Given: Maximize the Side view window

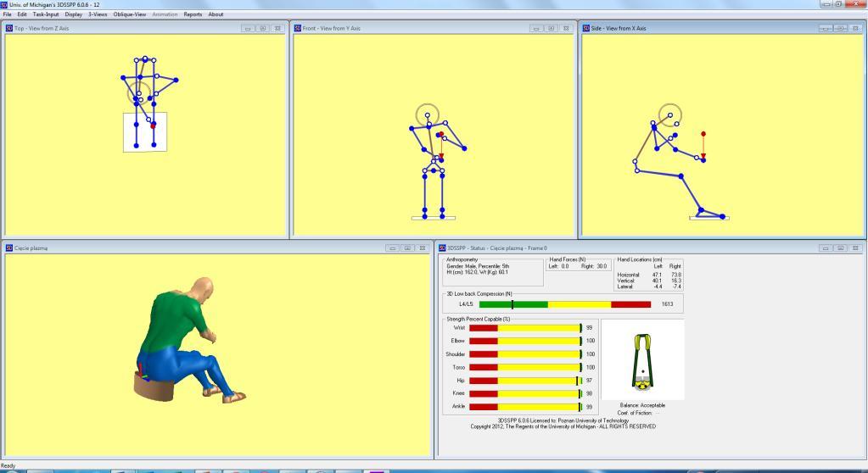Looking at the screenshot, I should [x=840, y=28].
